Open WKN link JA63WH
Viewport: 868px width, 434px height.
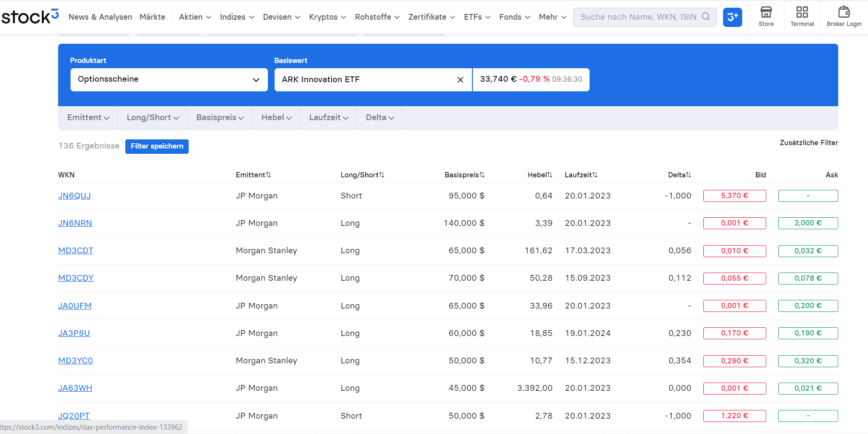coord(75,388)
